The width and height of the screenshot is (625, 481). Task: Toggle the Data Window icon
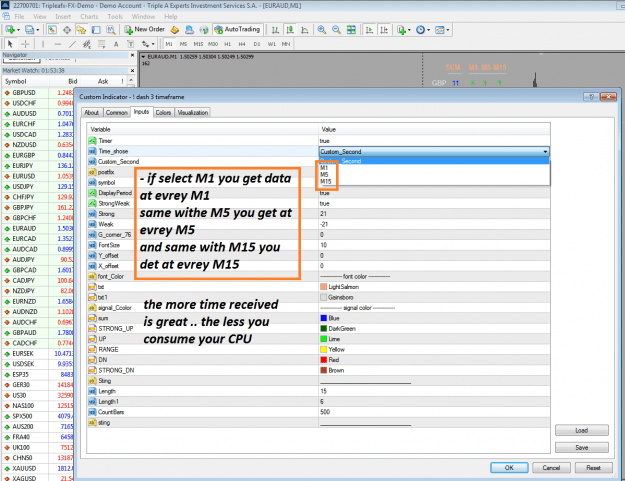click(67, 29)
